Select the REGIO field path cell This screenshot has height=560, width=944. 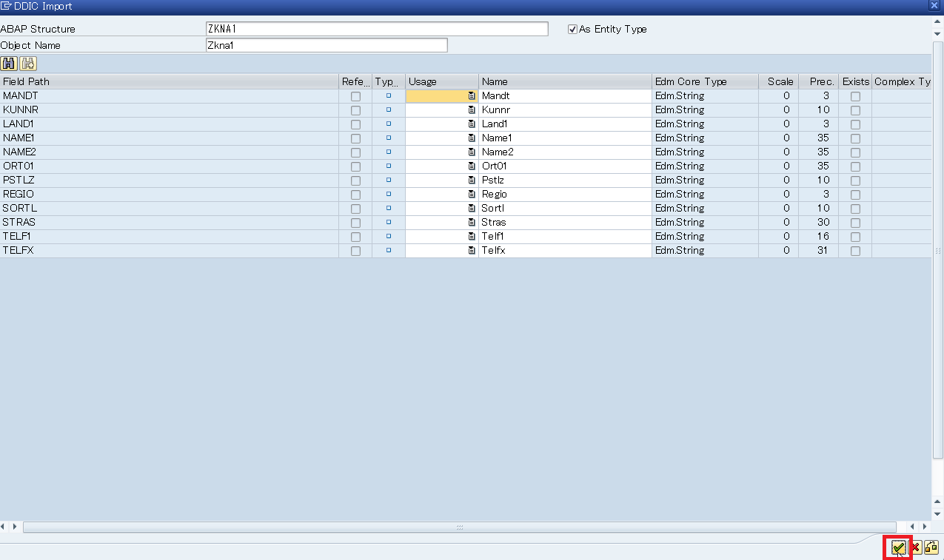pyautogui.click(x=170, y=195)
